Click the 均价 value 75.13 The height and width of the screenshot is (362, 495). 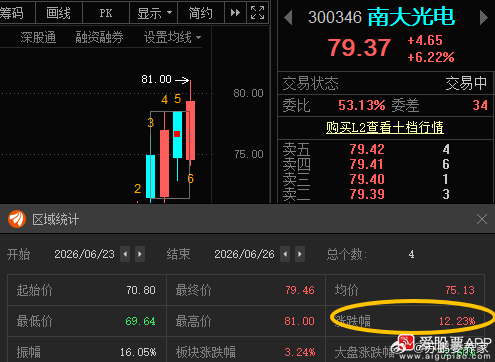pyautogui.click(x=460, y=290)
